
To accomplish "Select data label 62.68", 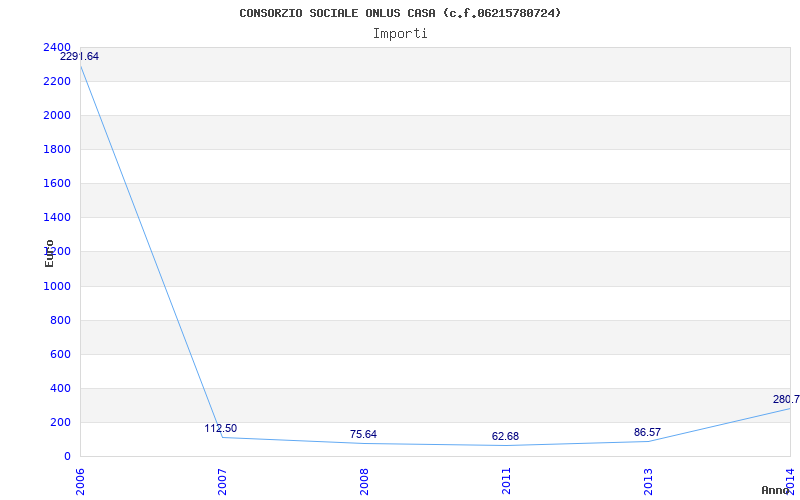I will pos(505,437).
